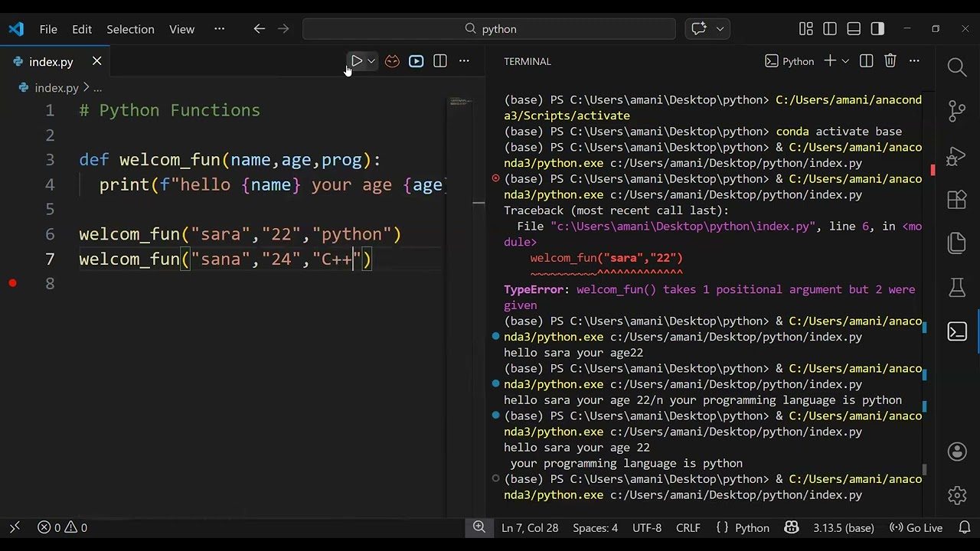
Task: Open editor More Actions ellipsis
Action: pyautogui.click(x=464, y=61)
